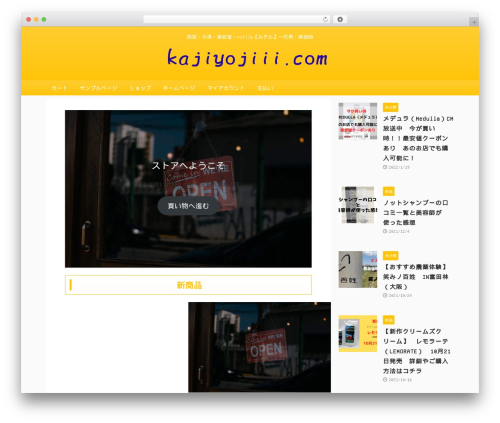The image size is (500, 423).
Task: Open a new tab with plus icon
Action: click(x=474, y=22)
